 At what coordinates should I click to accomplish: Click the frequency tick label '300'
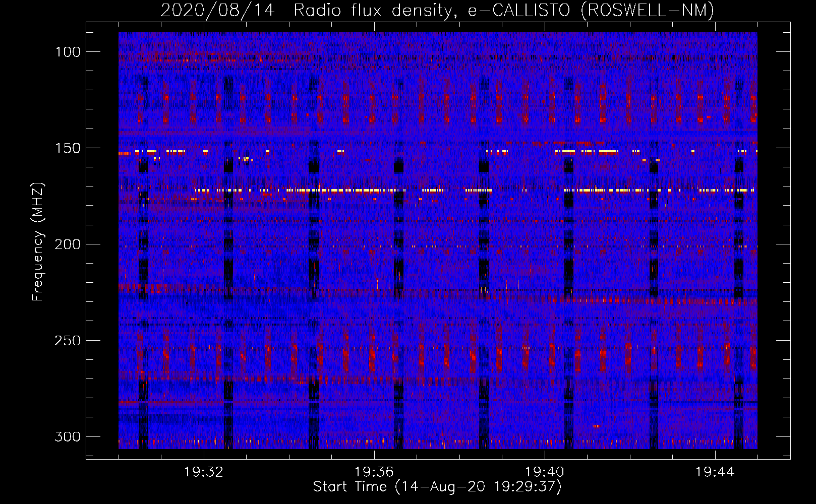coord(68,436)
